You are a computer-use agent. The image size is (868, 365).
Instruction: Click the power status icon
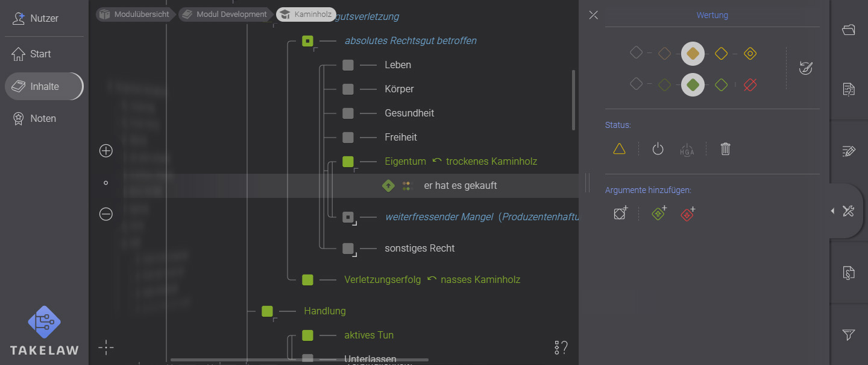[658, 148]
